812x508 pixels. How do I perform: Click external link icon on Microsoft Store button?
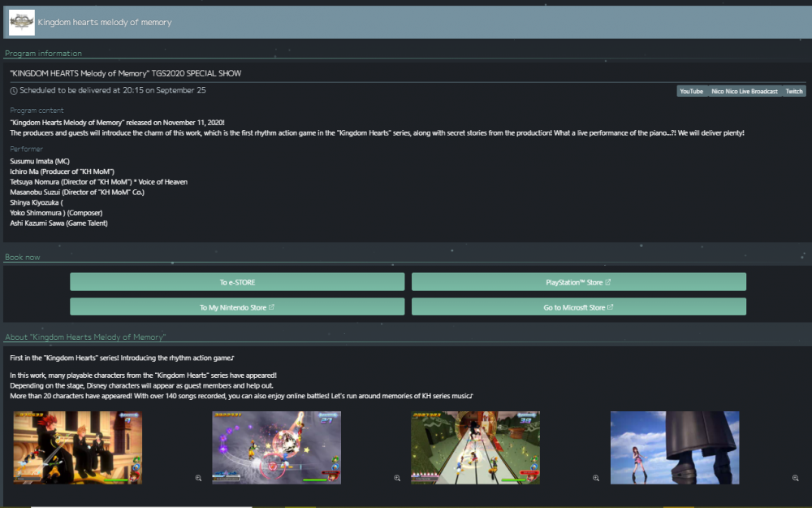[x=610, y=307]
